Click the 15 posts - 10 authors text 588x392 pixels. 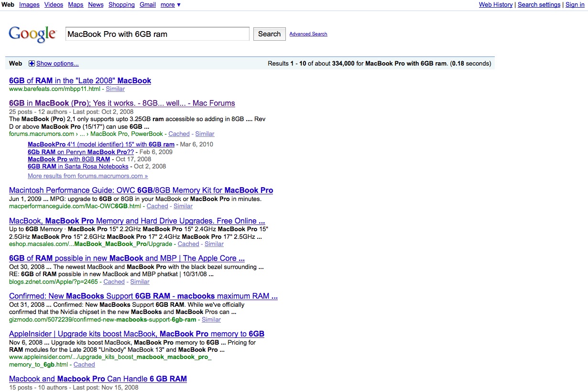39,388
